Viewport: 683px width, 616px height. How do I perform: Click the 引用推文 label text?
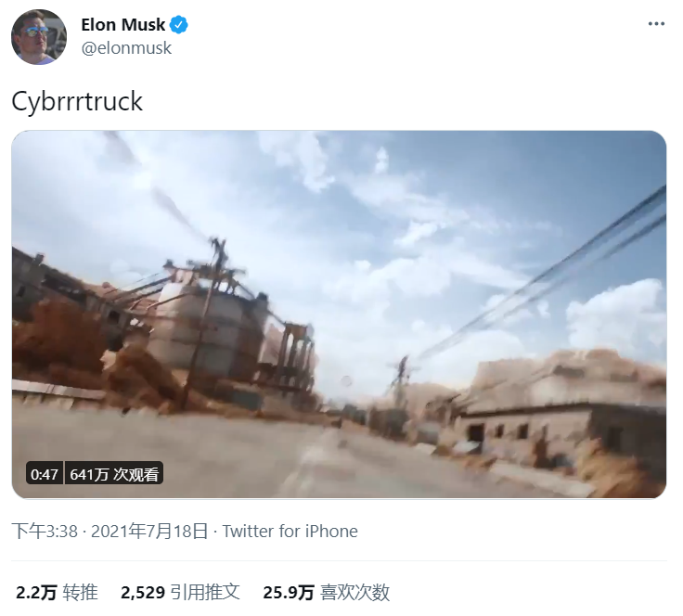pyautogui.click(x=205, y=593)
